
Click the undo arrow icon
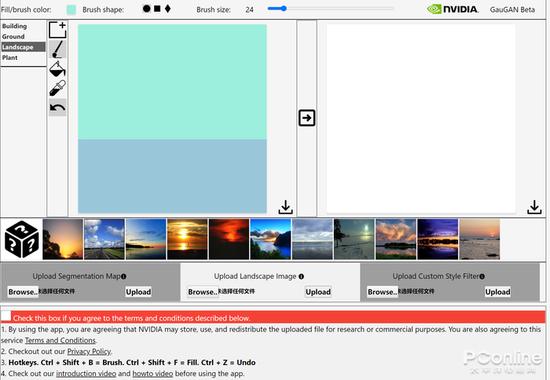[x=58, y=108]
